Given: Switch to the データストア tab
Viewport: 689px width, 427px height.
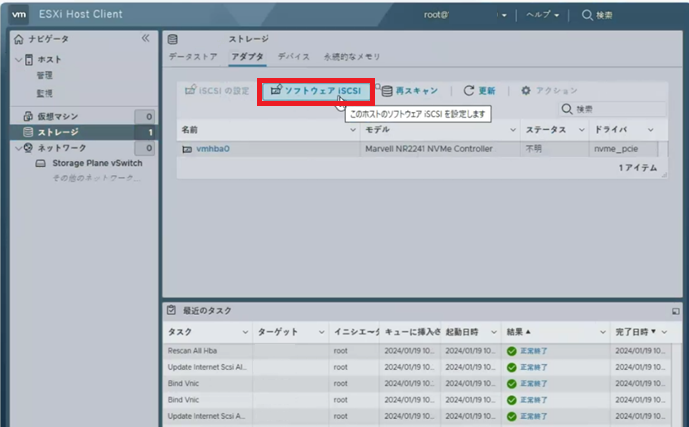Looking at the screenshot, I should pyautogui.click(x=192, y=57).
